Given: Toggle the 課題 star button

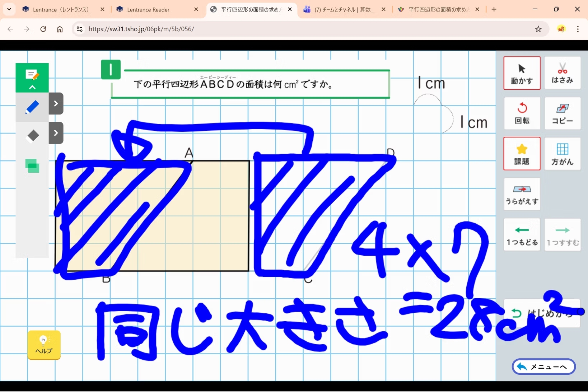Looking at the screenshot, I should tap(522, 154).
